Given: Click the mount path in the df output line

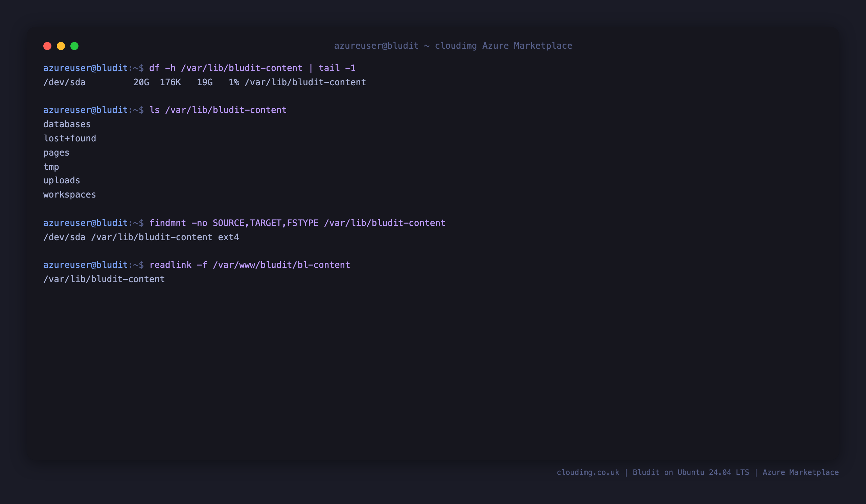Looking at the screenshot, I should click(305, 83).
